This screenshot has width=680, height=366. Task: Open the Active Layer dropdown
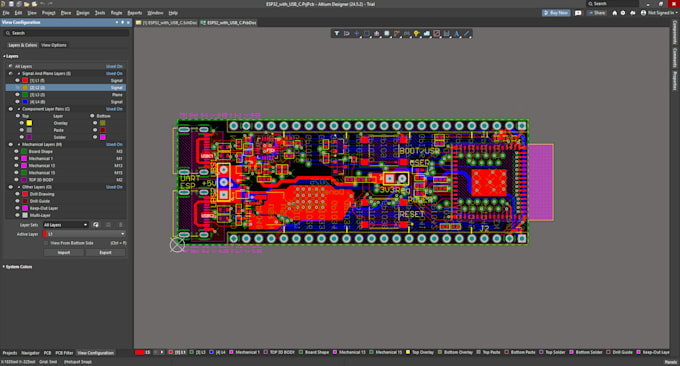click(x=84, y=234)
